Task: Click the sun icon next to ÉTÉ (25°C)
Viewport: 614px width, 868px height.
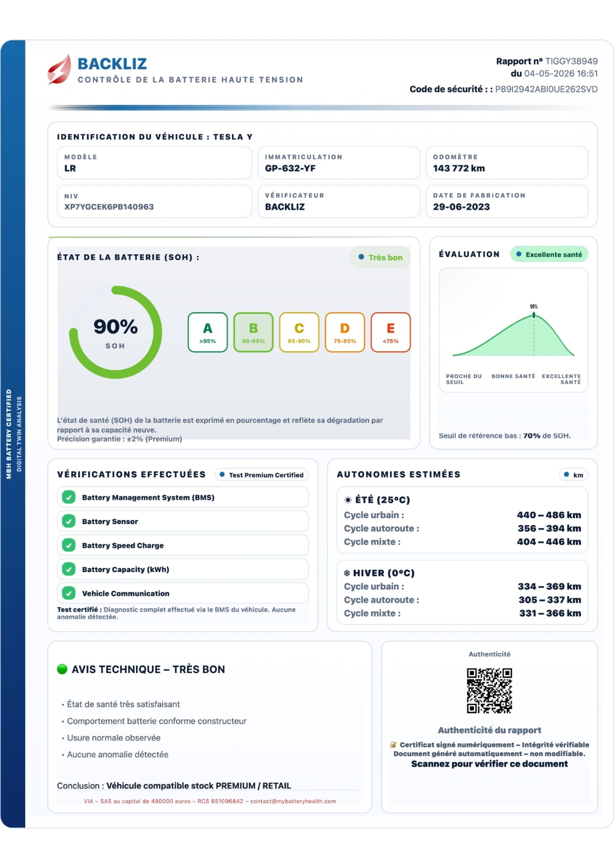Action: (348, 500)
